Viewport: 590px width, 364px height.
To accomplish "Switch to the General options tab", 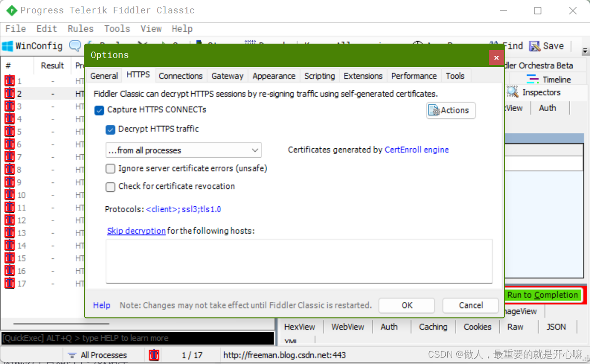I will (x=104, y=76).
